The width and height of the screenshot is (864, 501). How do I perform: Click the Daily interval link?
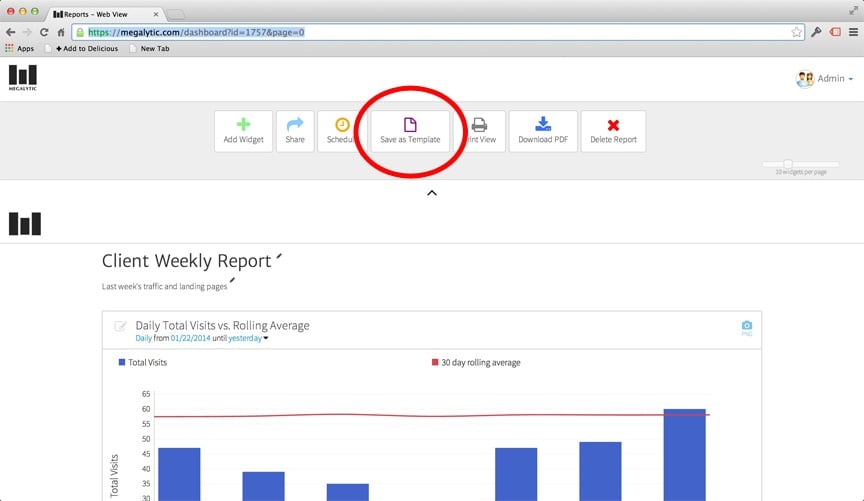coord(143,338)
